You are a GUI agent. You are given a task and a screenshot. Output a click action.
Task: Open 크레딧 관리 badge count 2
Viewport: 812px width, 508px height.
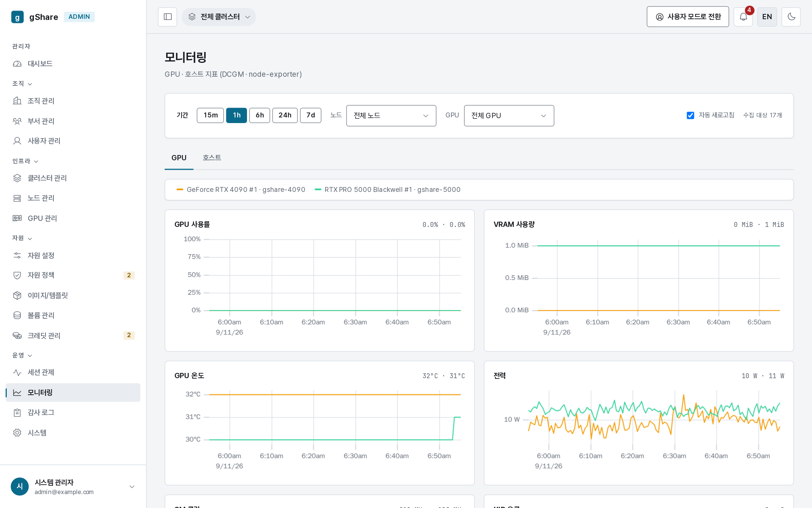coord(129,335)
